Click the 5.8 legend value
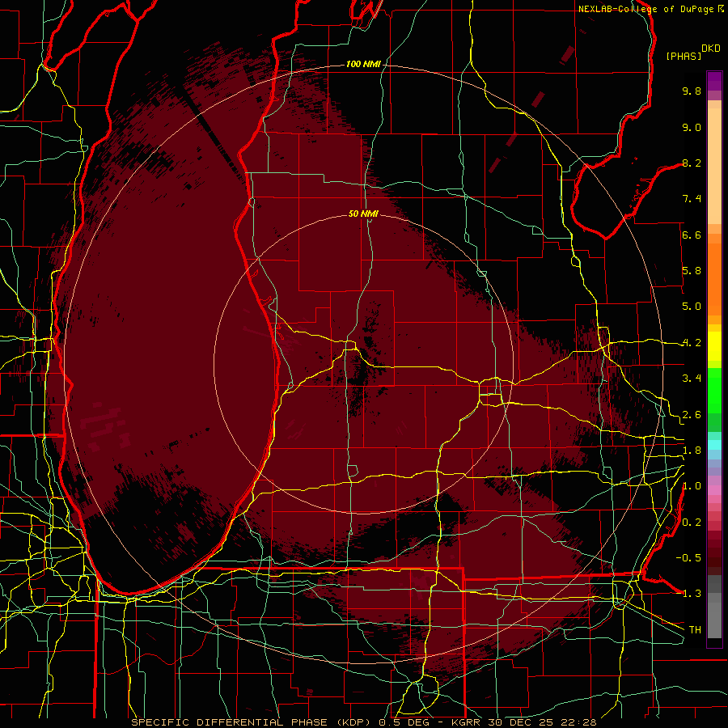Screen dimensions: 728x728 692,271
